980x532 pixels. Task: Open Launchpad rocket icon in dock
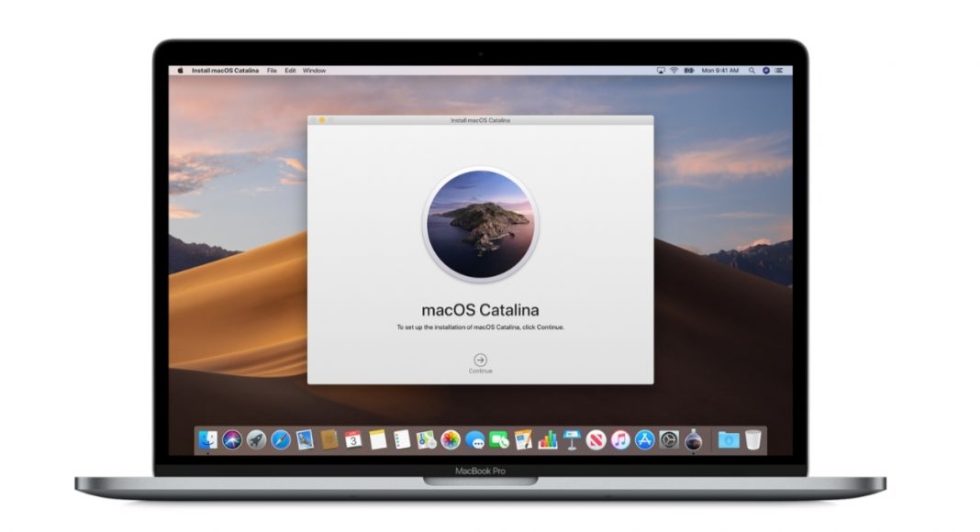coord(256,440)
